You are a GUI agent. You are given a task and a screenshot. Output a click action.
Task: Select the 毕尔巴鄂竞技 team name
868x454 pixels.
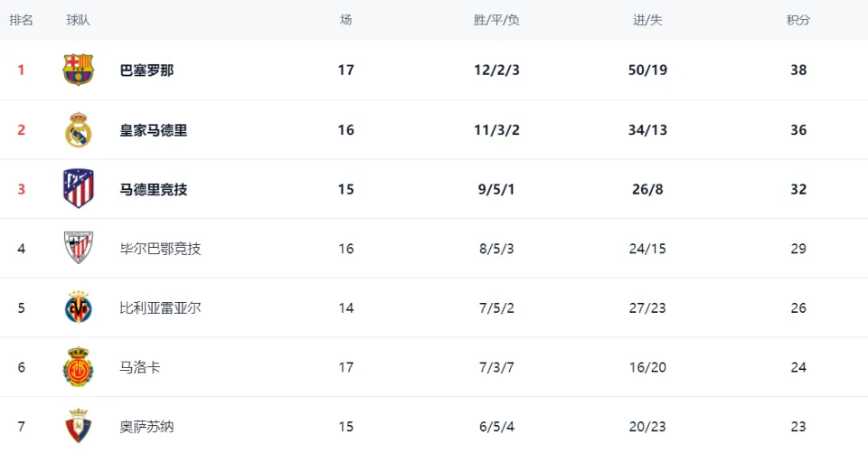(x=160, y=249)
